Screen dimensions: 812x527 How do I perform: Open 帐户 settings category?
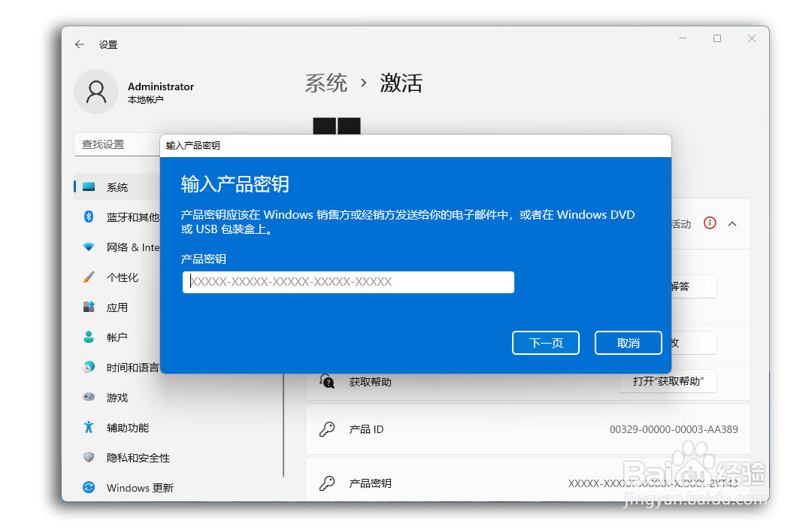pos(117,338)
